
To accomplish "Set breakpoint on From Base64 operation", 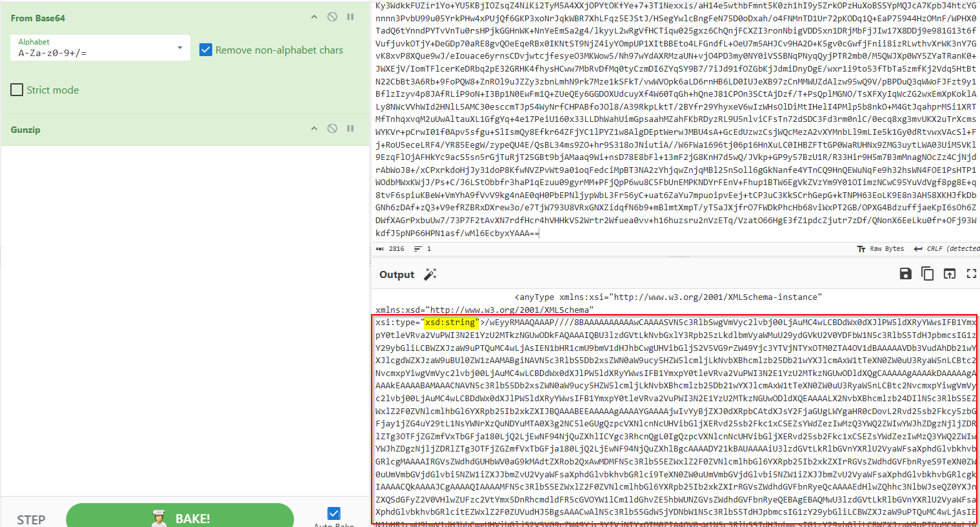I will pyautogui.click(x=350, y=17).
